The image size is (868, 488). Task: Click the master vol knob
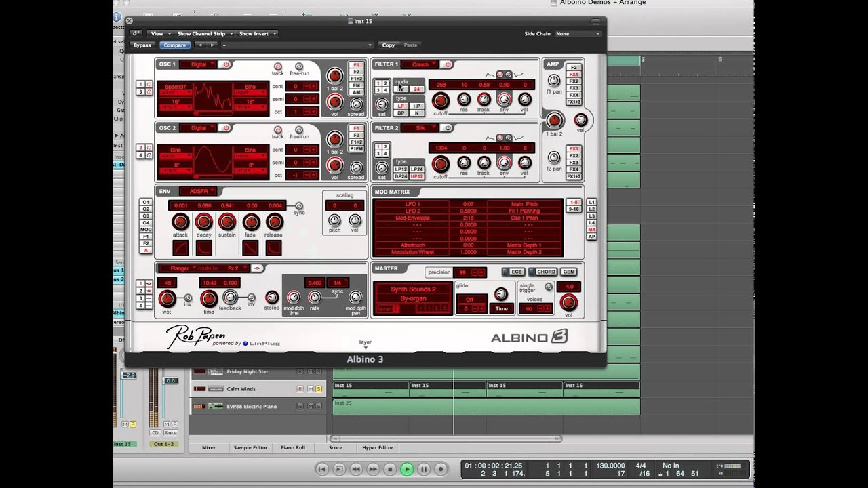coord(568,302)
